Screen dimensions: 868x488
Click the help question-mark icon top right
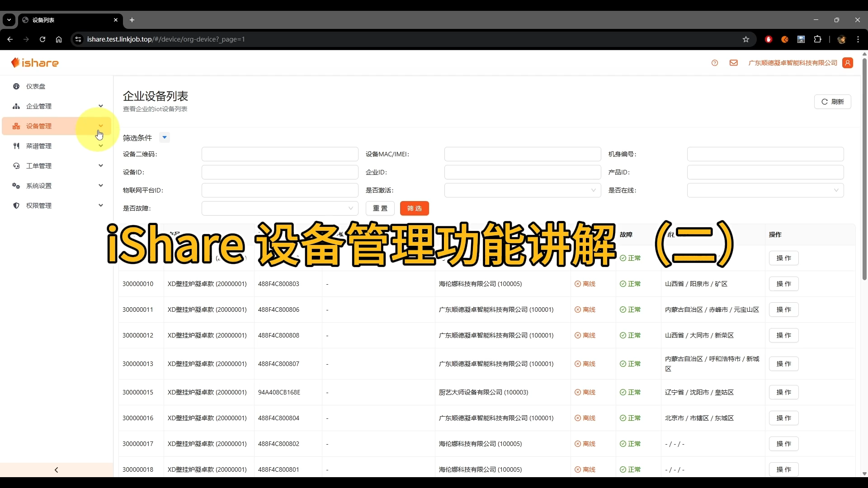[715, 63]
